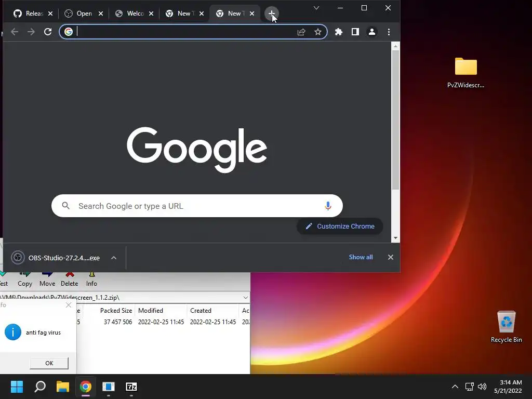532x399 pixels.
Task: Open the tab search dropdown arrow
Action: (316, 8)
